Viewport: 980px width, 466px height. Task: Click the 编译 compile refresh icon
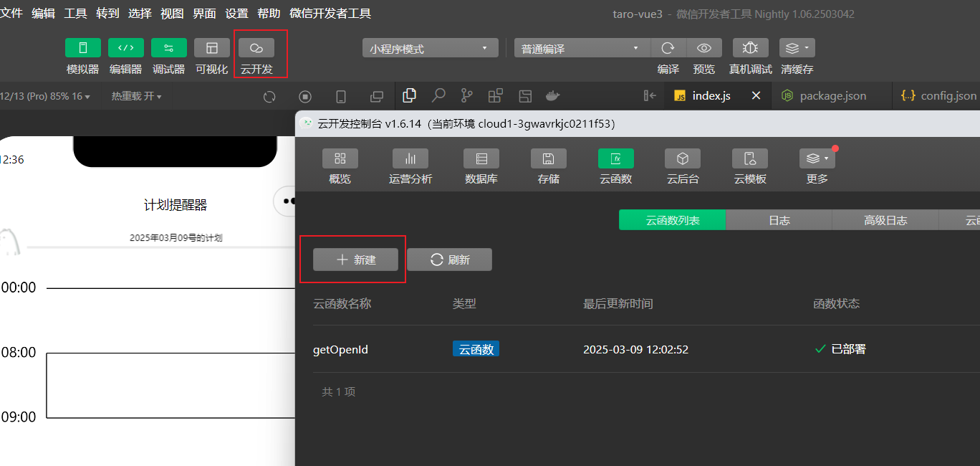[x=668, y=48]
